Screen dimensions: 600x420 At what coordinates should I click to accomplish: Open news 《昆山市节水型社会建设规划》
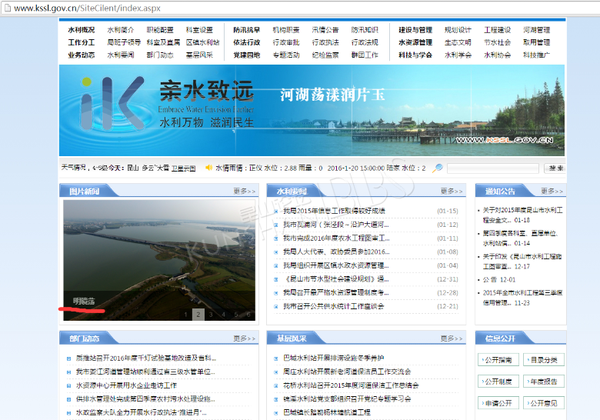[336, 279]
